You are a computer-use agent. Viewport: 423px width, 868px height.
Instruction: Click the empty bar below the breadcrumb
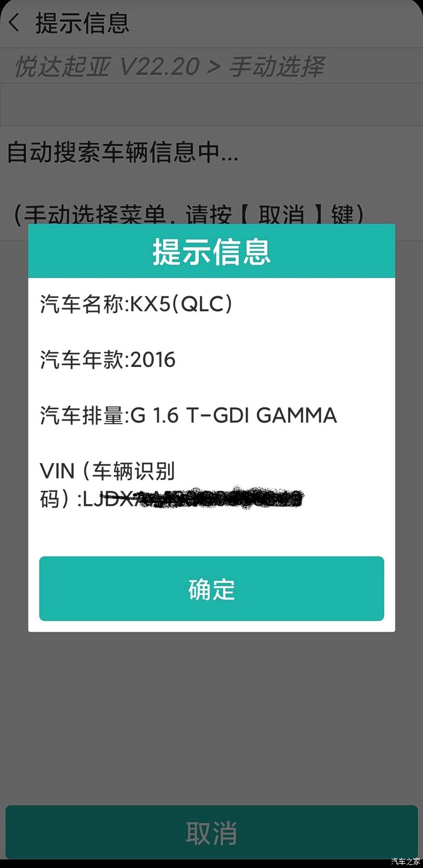click(x=211, y=105)
